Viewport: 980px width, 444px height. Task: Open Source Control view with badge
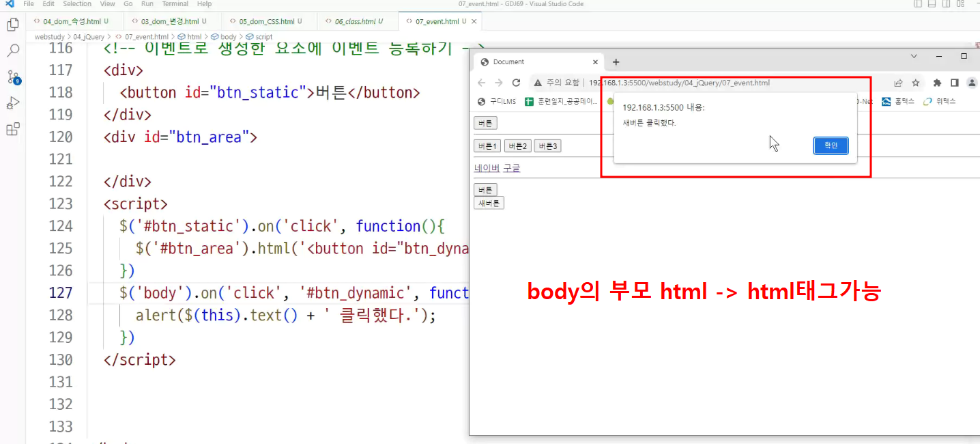click(x=13, y=77)
